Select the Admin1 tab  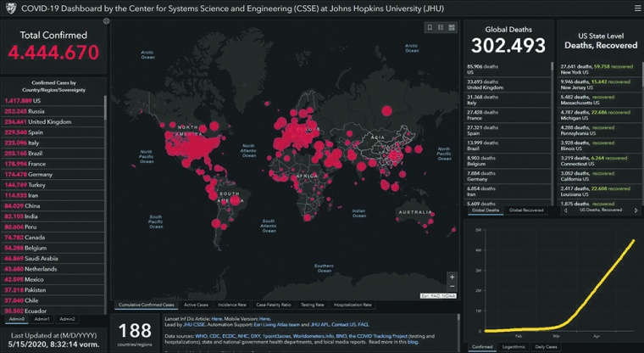point(42,319)
